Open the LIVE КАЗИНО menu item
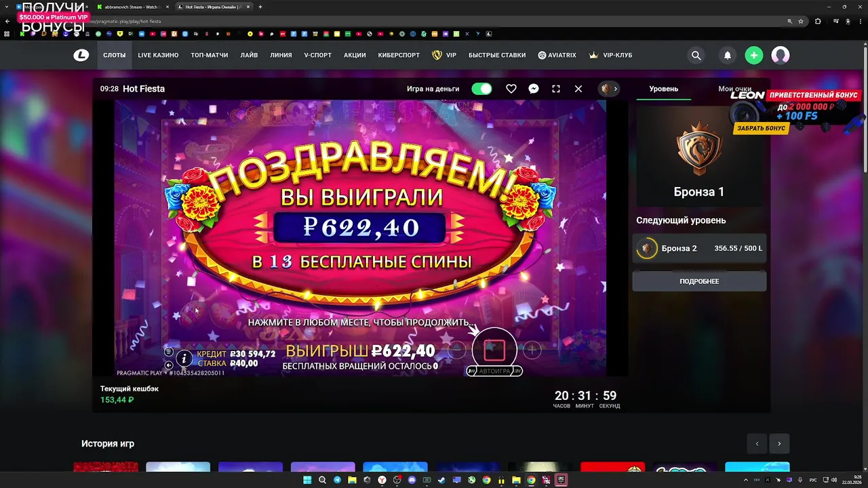Image resolution: width=868 pixels, height=488 pixels. pyautogui.click(x=158, y=56)
